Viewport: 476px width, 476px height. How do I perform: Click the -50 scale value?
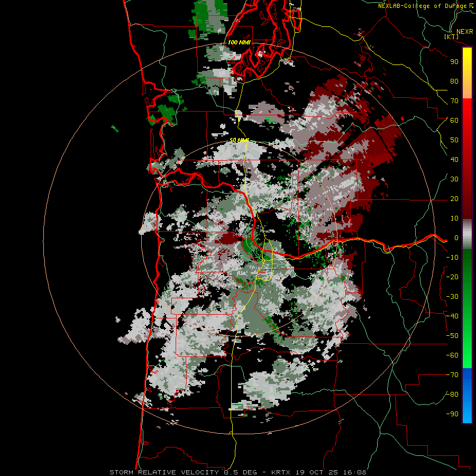tap(452, 336)
